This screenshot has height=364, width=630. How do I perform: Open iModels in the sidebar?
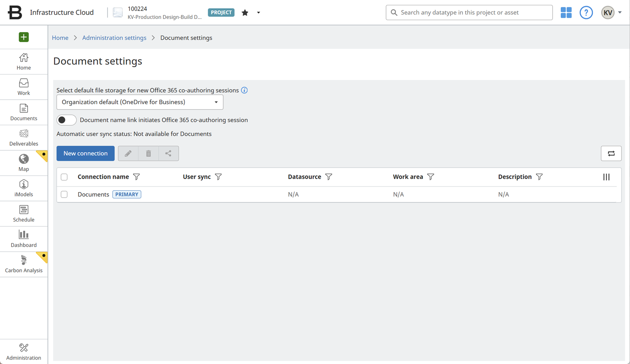[24, 189]
